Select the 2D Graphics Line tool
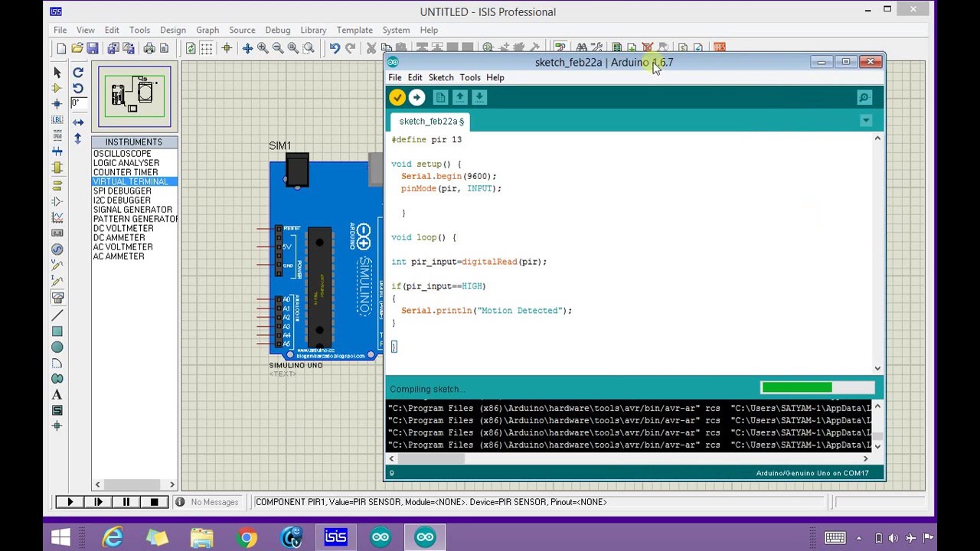The width and height of the screenshot is (980, 551). pos(57,315)
